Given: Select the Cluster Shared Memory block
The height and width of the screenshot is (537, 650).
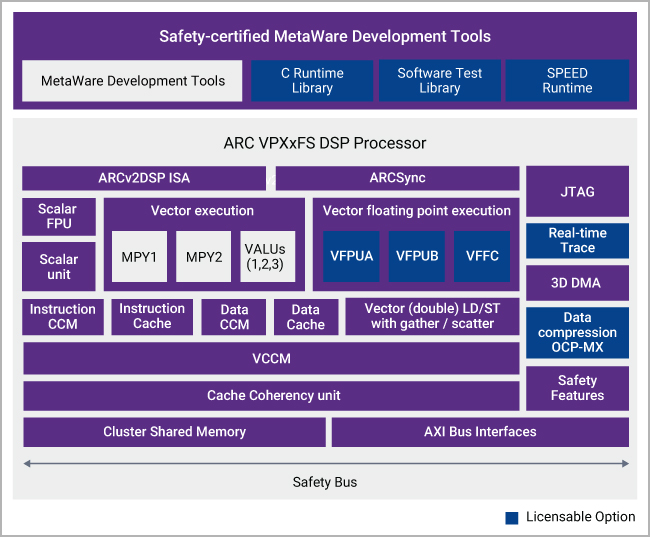Looking at the screenshot, I should coord(175,432).
